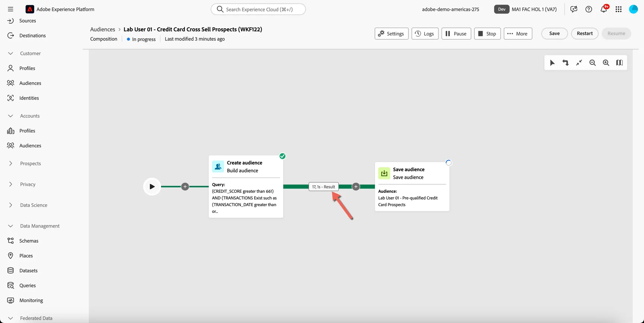The width and height of the screenshot is (644, 323).
Task: Click the Save button
Action: pos(555,33)
